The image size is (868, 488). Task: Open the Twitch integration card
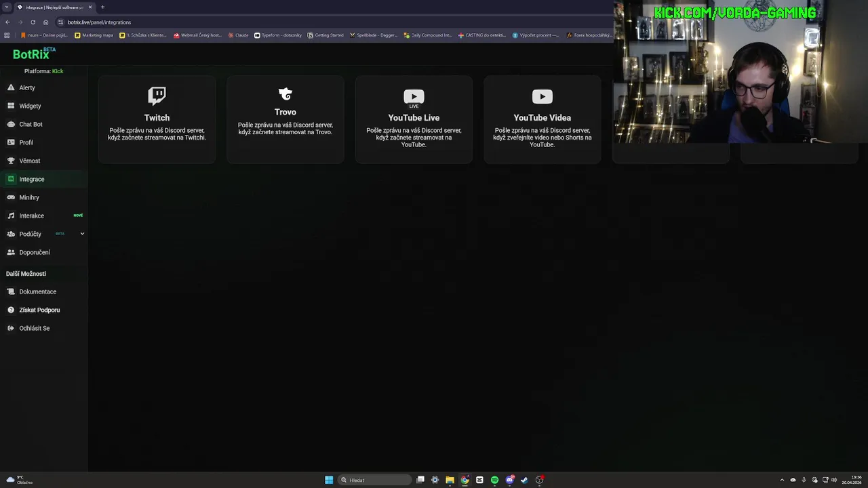pos(157,119)
